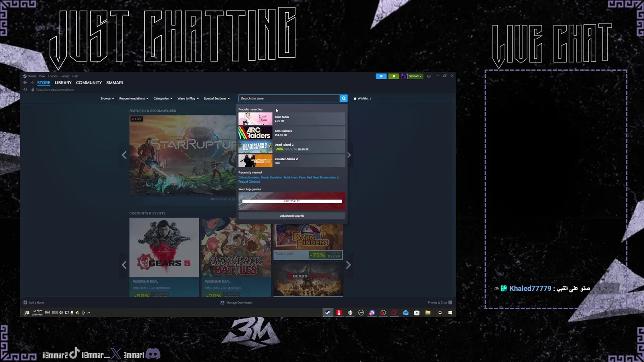
Task: Open the green notifications bell
Action: 394,76
